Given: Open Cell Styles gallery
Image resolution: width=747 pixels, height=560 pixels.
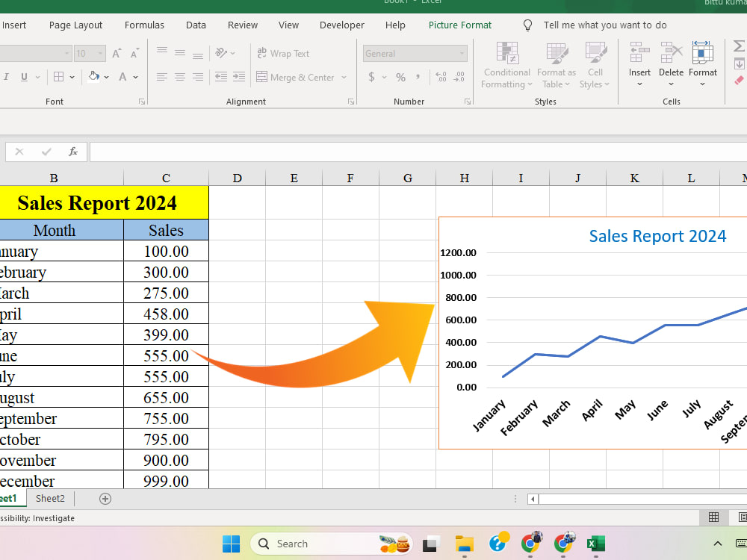Looking at the screenshot, I should click(595, 65).
